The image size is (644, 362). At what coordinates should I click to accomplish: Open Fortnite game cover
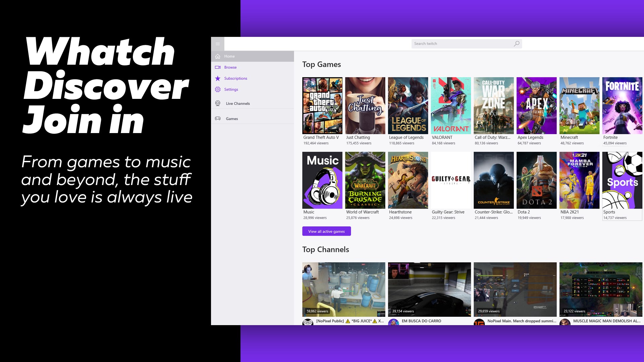(622, 106)
